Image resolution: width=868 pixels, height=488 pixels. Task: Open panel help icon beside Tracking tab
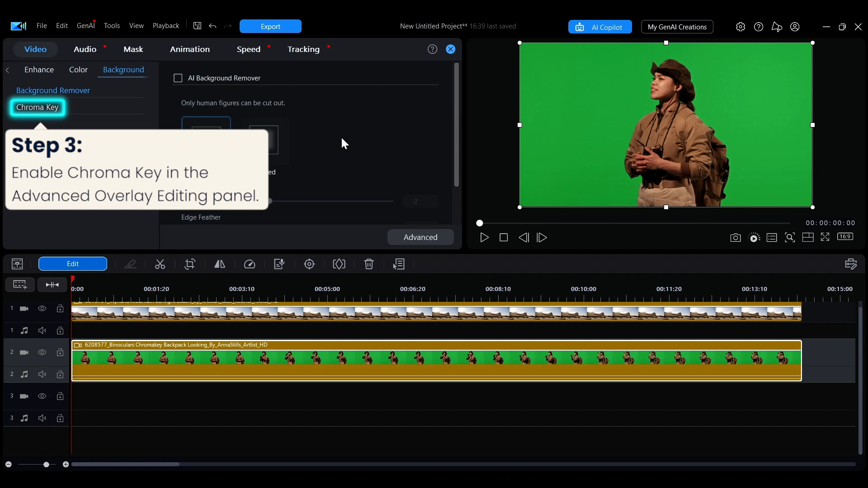433,49
